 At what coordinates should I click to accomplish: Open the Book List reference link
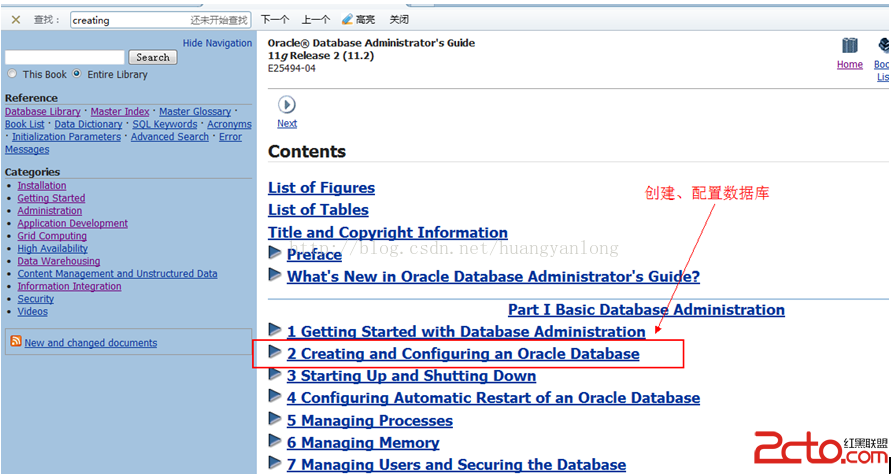24,124
